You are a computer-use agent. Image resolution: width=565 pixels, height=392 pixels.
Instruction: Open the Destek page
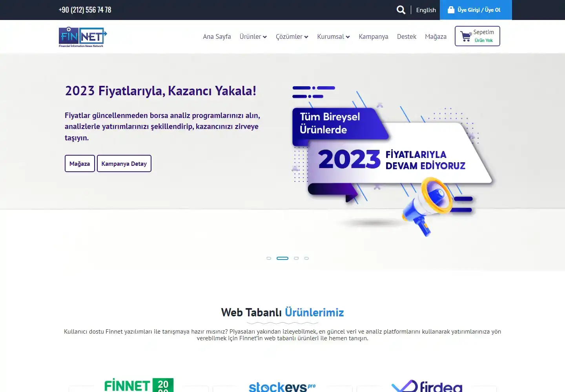click(406, 36)
